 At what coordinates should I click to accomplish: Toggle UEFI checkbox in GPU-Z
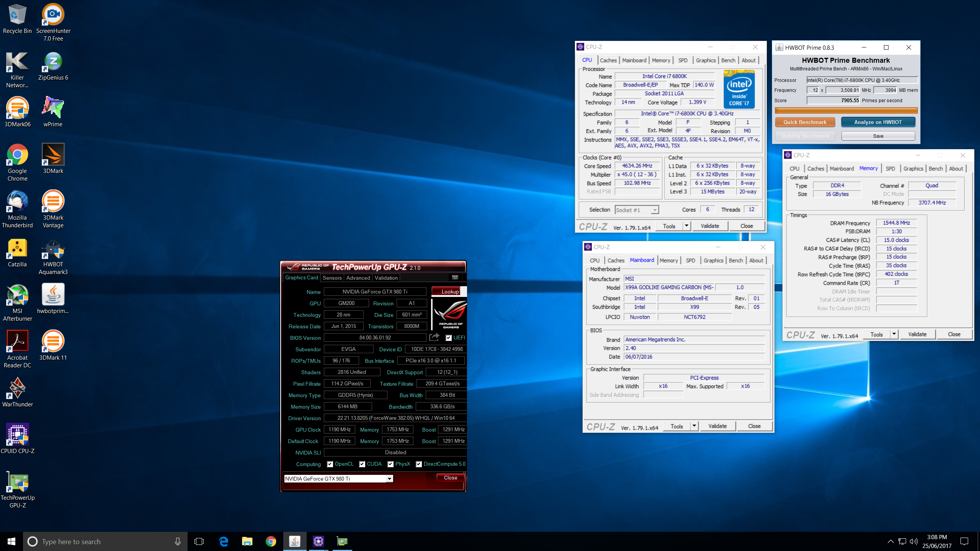[449, 337]
